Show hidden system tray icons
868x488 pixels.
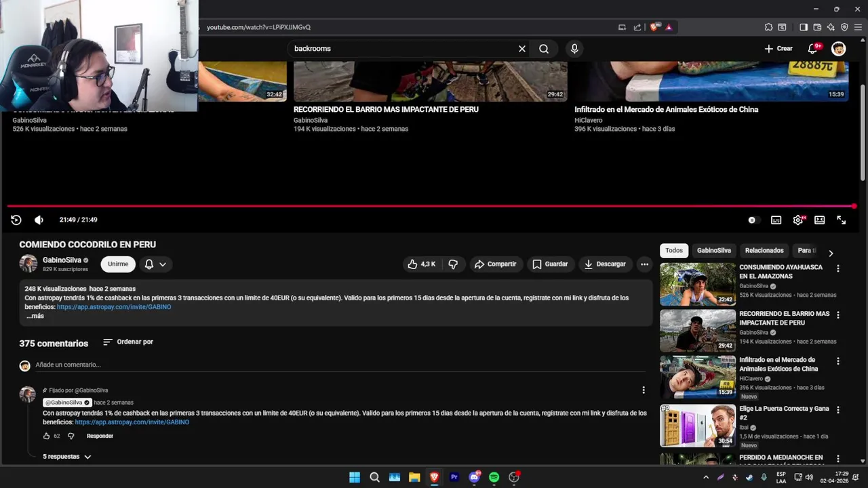[x=706, y=477]
